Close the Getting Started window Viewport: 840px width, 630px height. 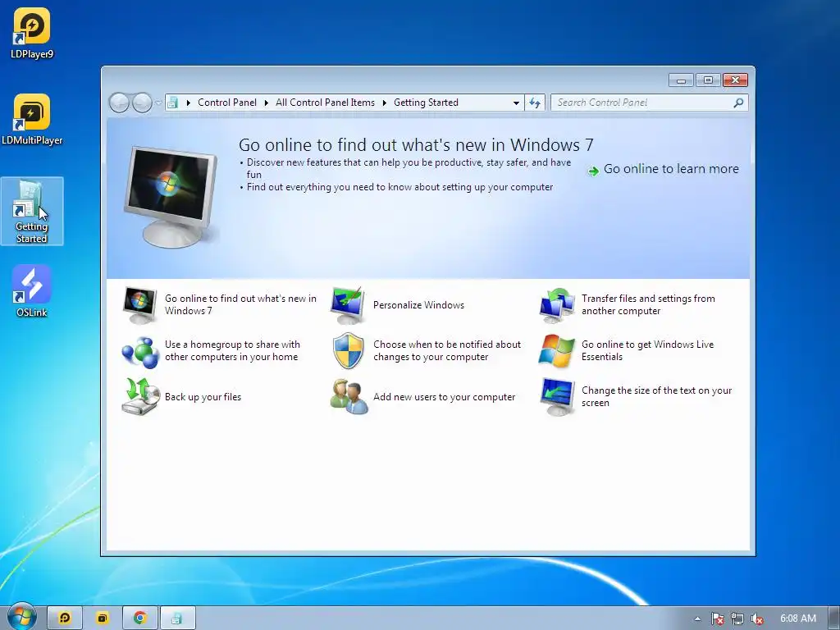pyautogui.click(x=735, y=80)
